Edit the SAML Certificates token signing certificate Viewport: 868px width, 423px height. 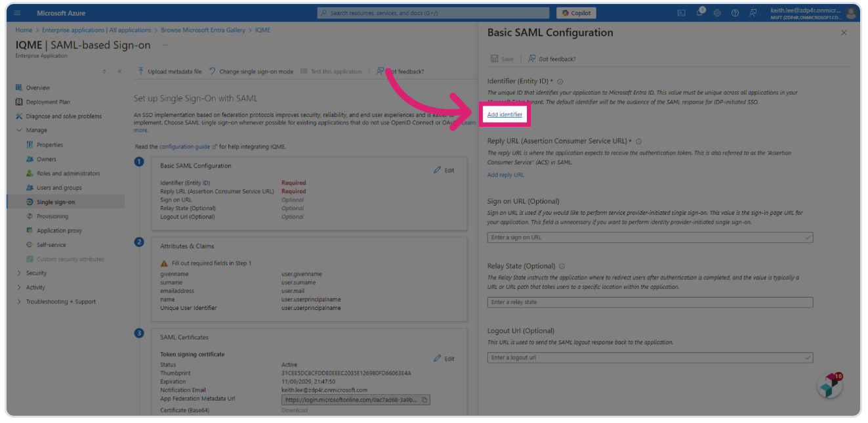point(444,359)
